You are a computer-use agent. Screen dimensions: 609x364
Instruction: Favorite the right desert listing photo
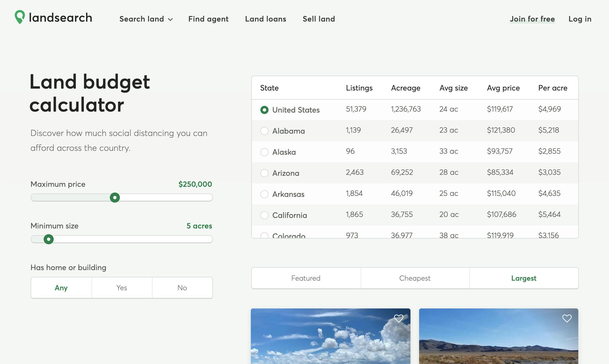click(x=567, y=318)
